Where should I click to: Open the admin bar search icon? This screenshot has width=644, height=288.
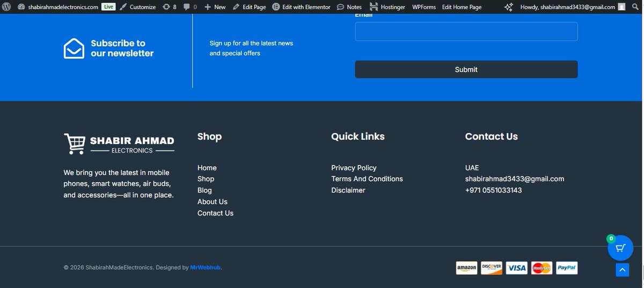635,7
